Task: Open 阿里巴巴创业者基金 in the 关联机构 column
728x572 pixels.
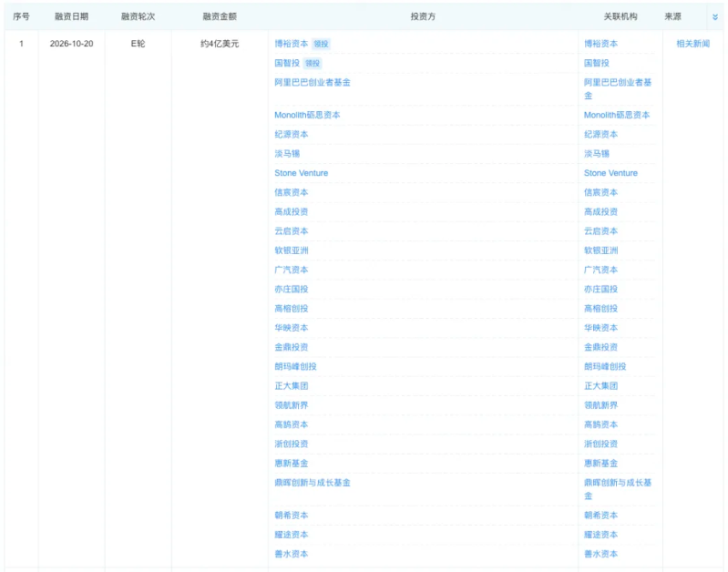Action: pyautogui.click(x=618, y=88)
